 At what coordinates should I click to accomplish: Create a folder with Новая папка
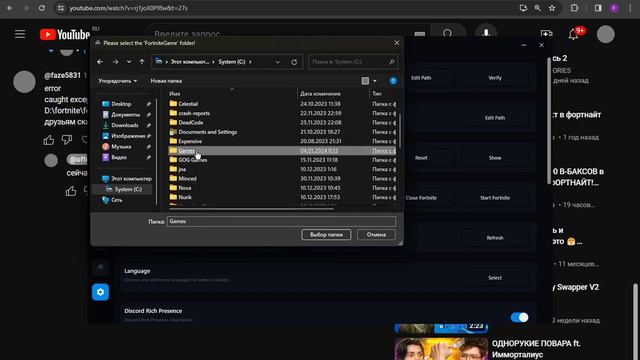point(166,81)
